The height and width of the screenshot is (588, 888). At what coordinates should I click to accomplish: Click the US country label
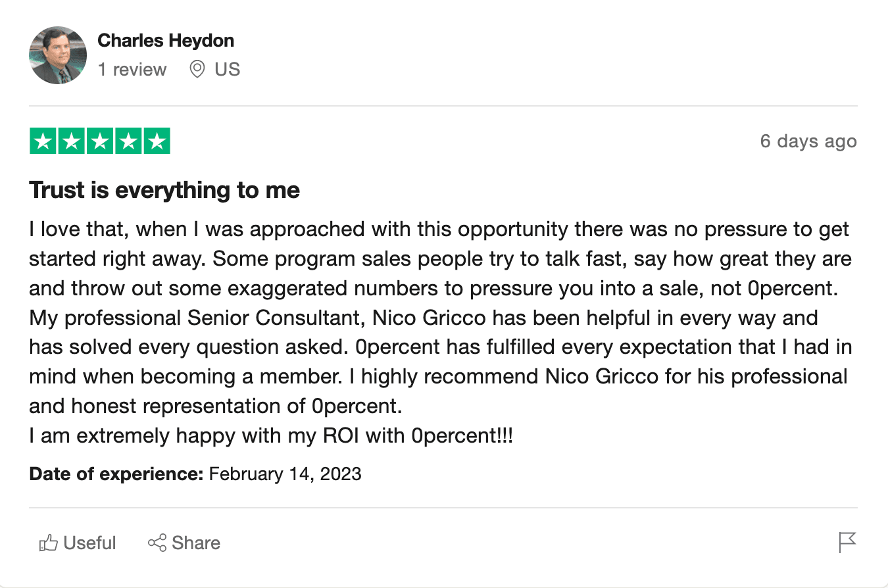click(228, 69)
